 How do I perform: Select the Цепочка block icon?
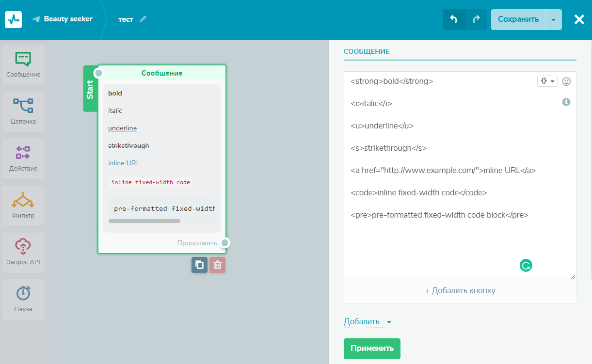tap(23, 106)
